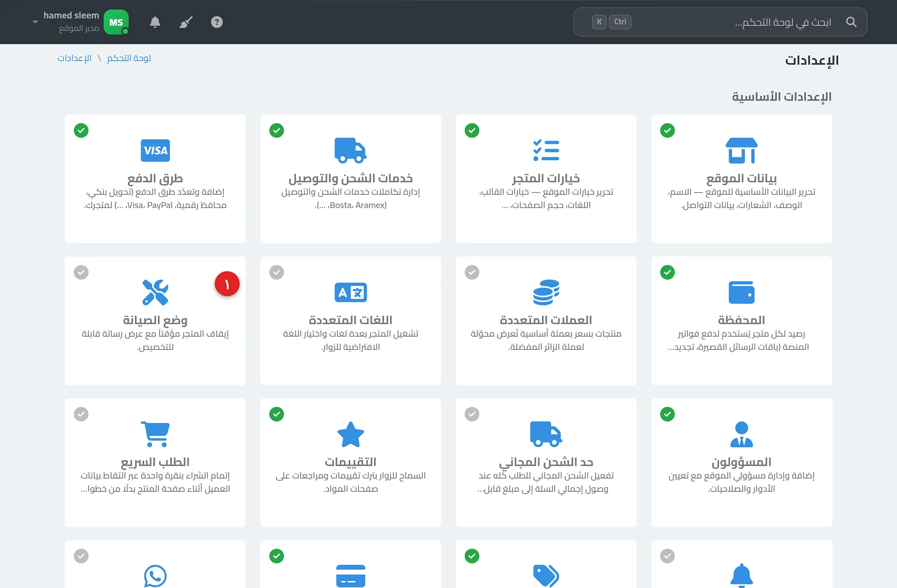This screenshot has width=897, height=588.
Task: Click the site data storefront icon
Action: [741, 150]
